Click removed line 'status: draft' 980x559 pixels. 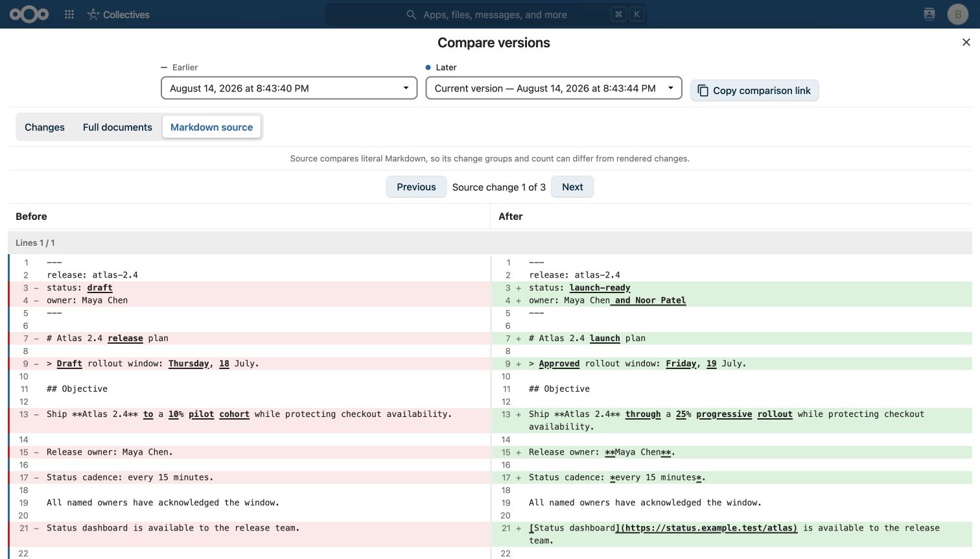[x=250, y=288]
